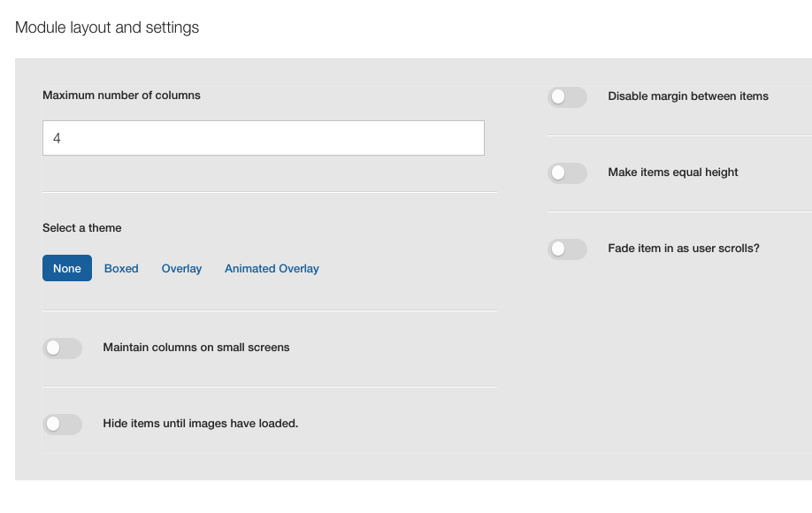Click the Fade item in as user scrolls? text
The width and height of the screenshot is (812, 513).
tap(684, 249)
